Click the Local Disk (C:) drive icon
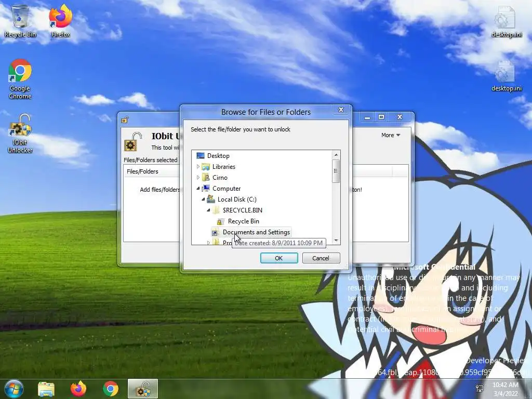The width and height of the screenshot is (532, 399). [211, 199]
